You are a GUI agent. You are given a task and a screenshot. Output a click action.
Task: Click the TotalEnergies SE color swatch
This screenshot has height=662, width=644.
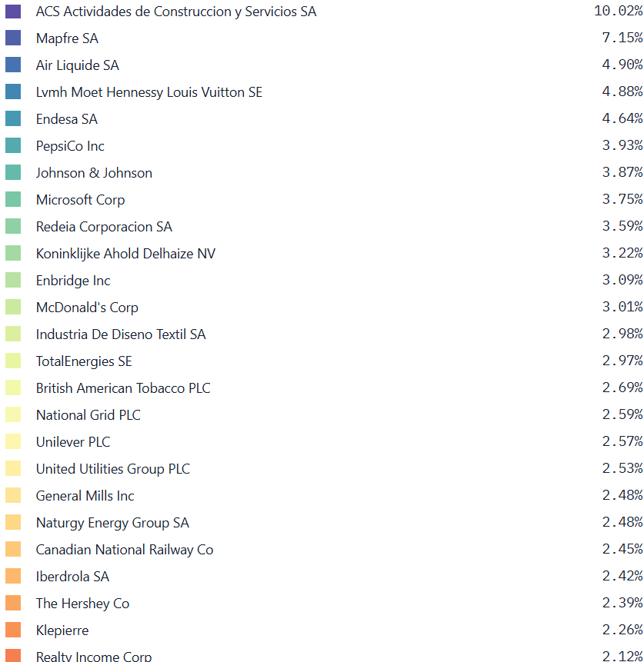[x=13, y=361]
